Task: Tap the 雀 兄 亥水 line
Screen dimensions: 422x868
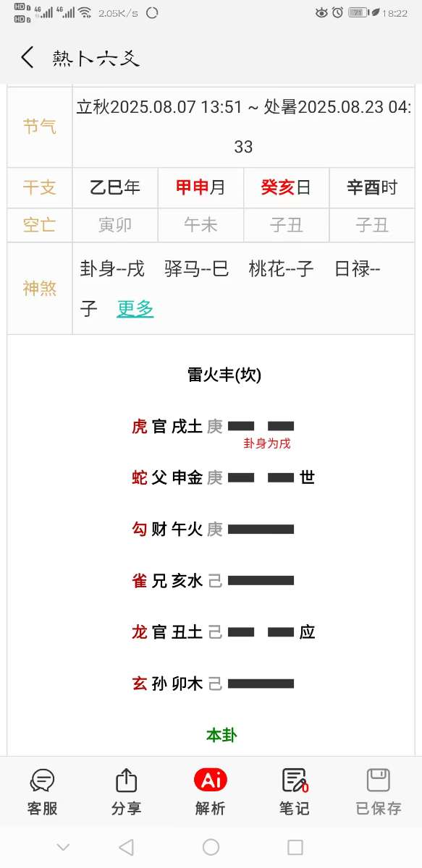Action: pos(213,581)
